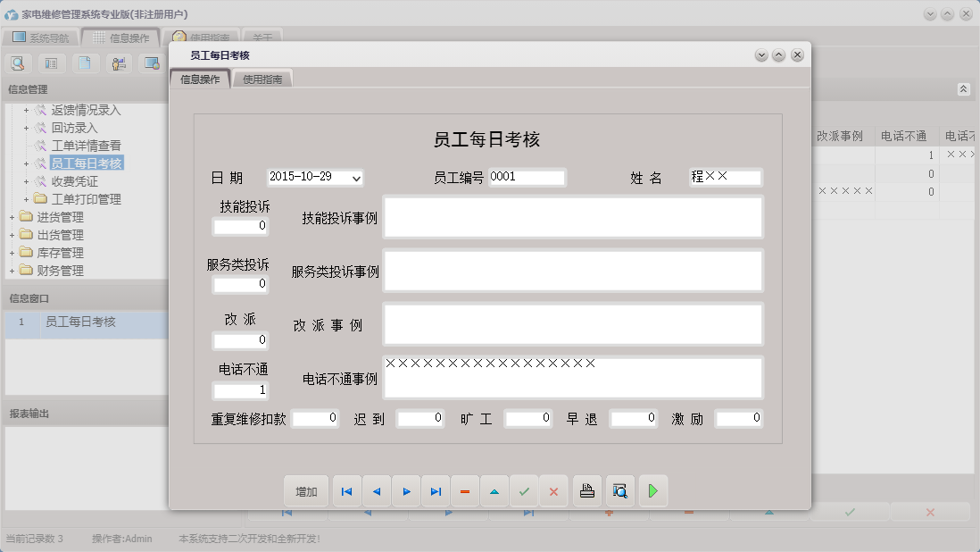Screen dimensions: 980x552
Task: Collapse the right panel with the chevron
Action: click(962, 89)
